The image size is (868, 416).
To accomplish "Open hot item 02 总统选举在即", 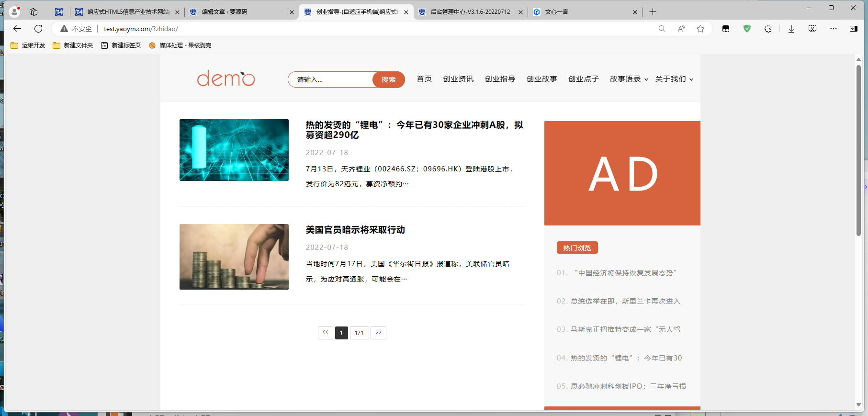I will coord(618,301).
